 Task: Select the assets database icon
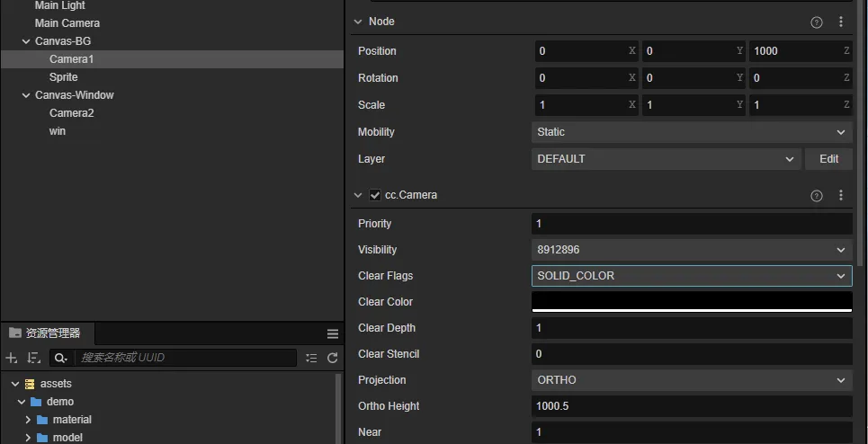click(x=30, y=384)
